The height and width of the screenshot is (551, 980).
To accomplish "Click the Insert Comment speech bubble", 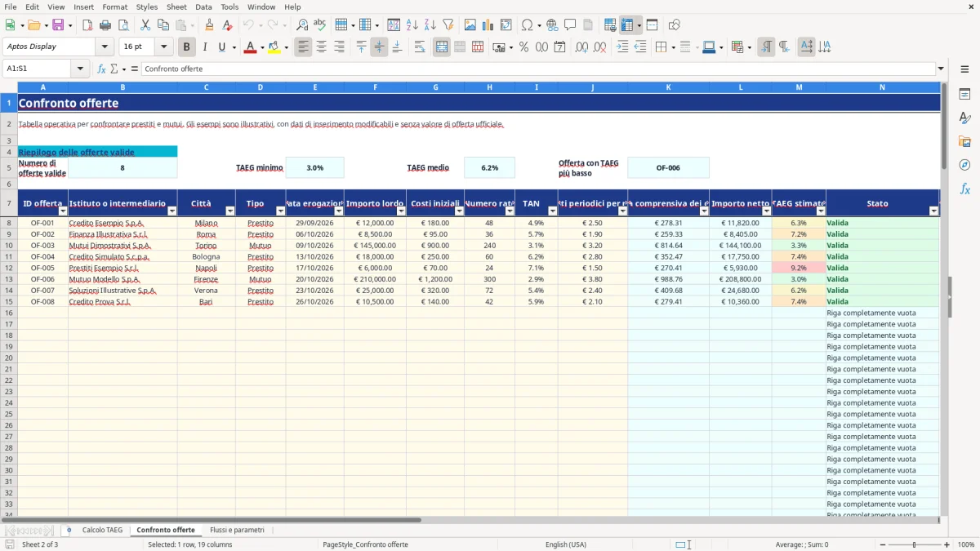I will (x=570, y=25).
